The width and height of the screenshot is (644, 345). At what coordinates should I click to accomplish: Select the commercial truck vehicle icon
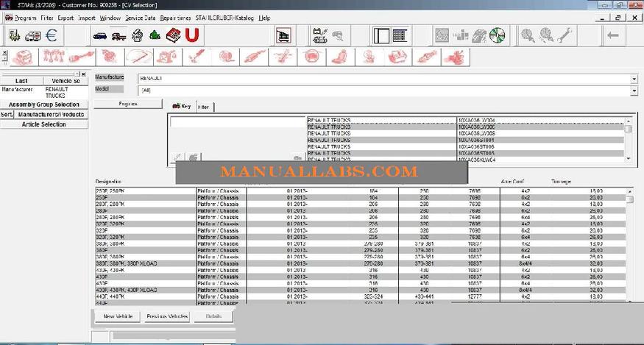pos(119,36)
